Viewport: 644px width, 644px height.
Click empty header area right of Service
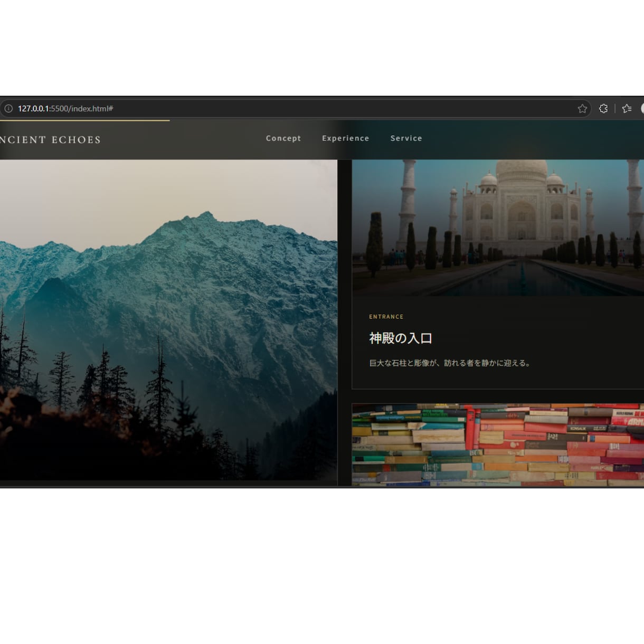coord(533,139)
